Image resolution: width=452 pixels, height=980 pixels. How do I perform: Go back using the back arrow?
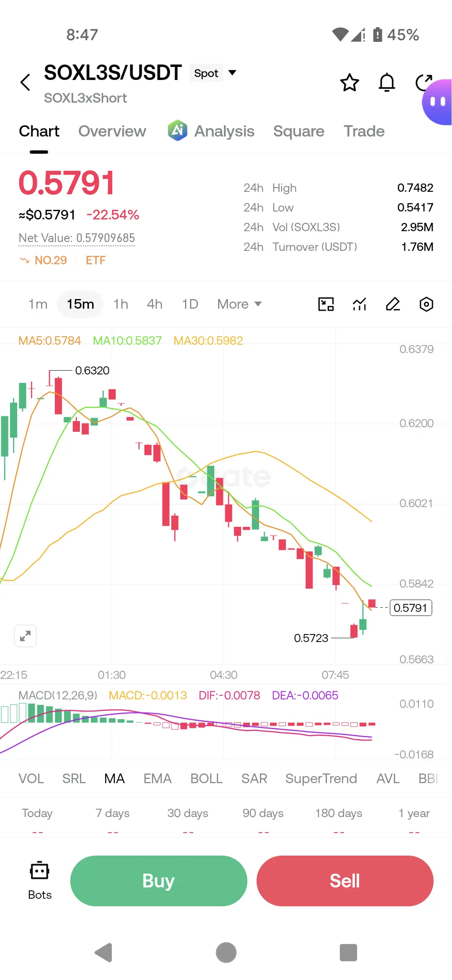pos(26,82)
